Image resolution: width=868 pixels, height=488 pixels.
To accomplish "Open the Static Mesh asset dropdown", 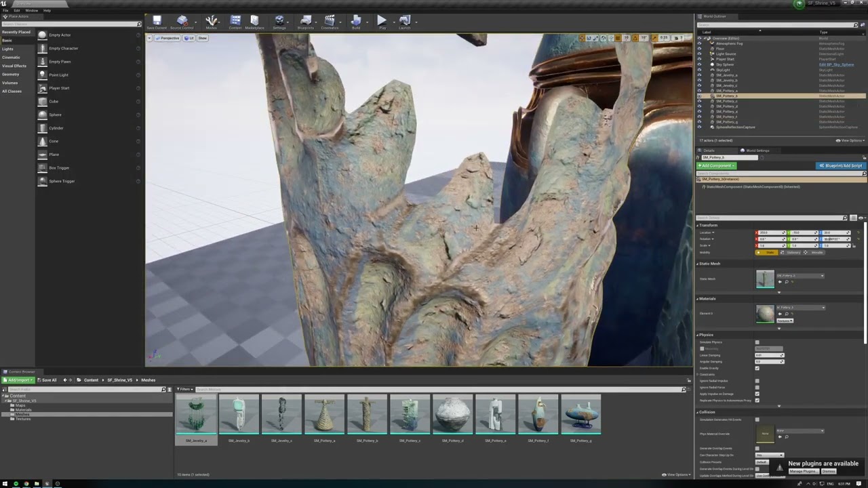I will (x=800, y=276).
